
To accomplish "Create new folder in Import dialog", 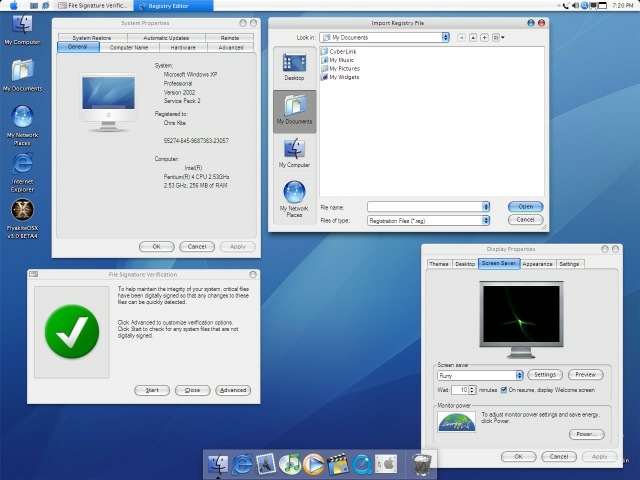I will pyautogui.click(x=484, y=38).
